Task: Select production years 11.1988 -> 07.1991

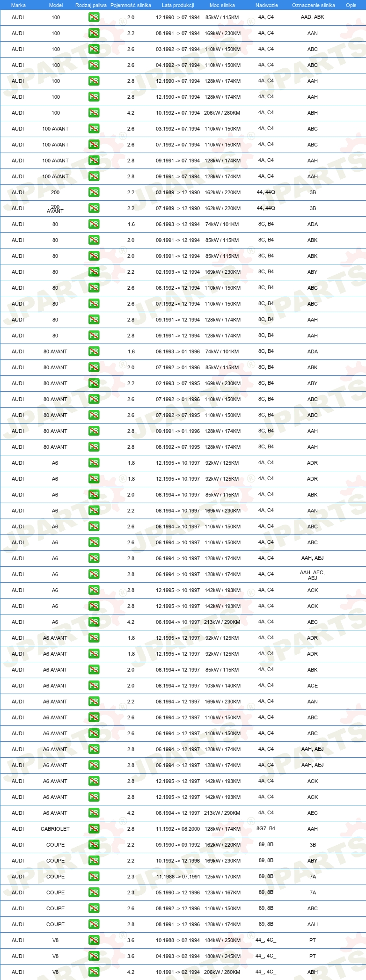Action: pyautogui.click(x=178, y=877)
